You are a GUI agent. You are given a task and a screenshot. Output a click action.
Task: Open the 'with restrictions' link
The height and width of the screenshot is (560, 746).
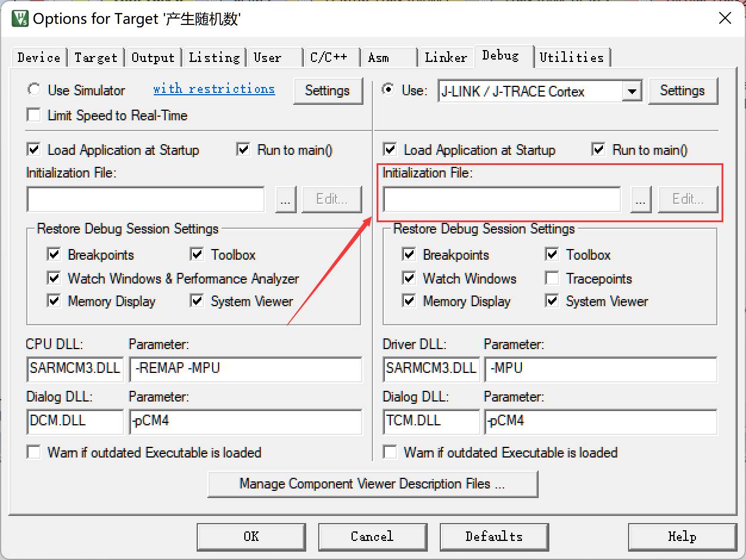(x=214, y=89)
